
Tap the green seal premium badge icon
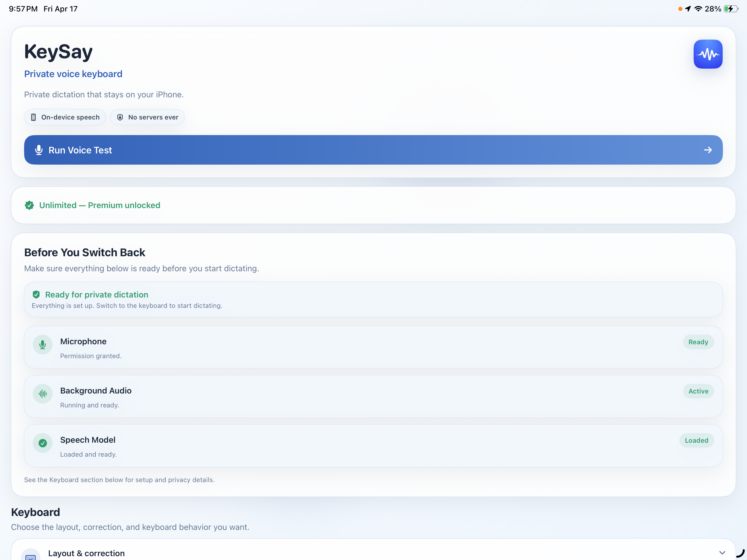(29, 205)
